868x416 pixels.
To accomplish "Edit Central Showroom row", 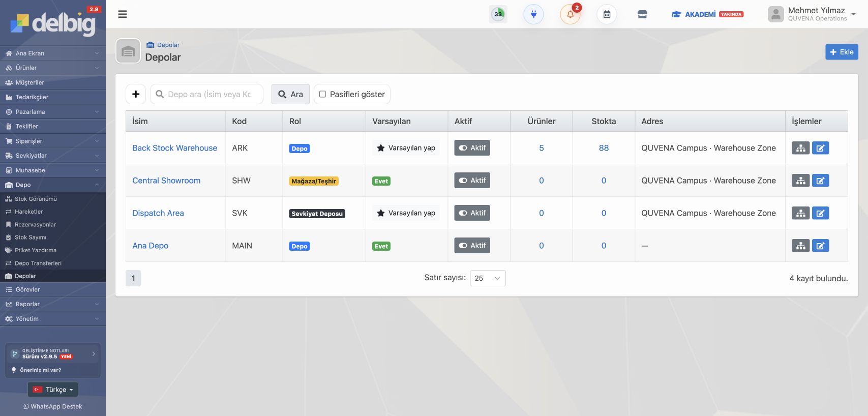I will tap(820, 181).
